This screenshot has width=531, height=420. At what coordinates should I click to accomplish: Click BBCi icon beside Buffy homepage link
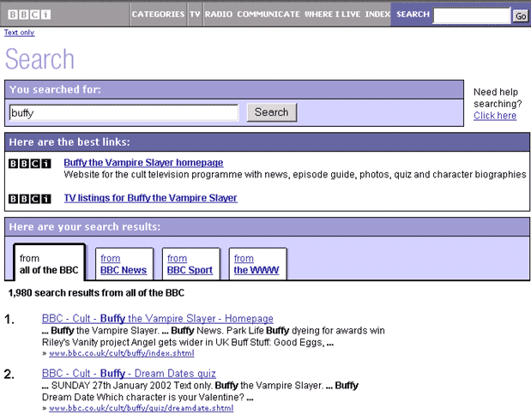(30, 164)
